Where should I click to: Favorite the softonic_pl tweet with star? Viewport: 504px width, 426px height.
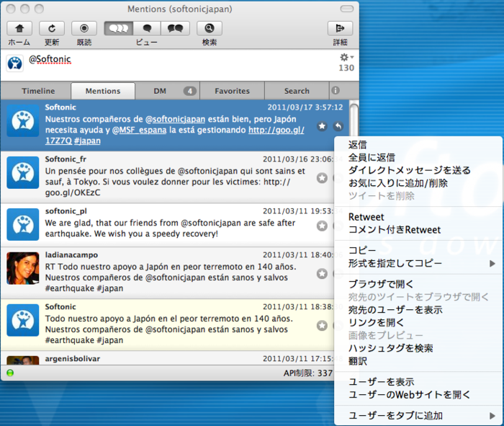[x=322, y=226]
